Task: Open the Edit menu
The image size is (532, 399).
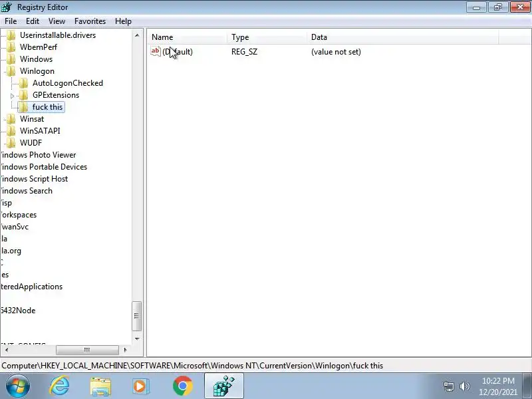Action: click(x=32, y=21)
